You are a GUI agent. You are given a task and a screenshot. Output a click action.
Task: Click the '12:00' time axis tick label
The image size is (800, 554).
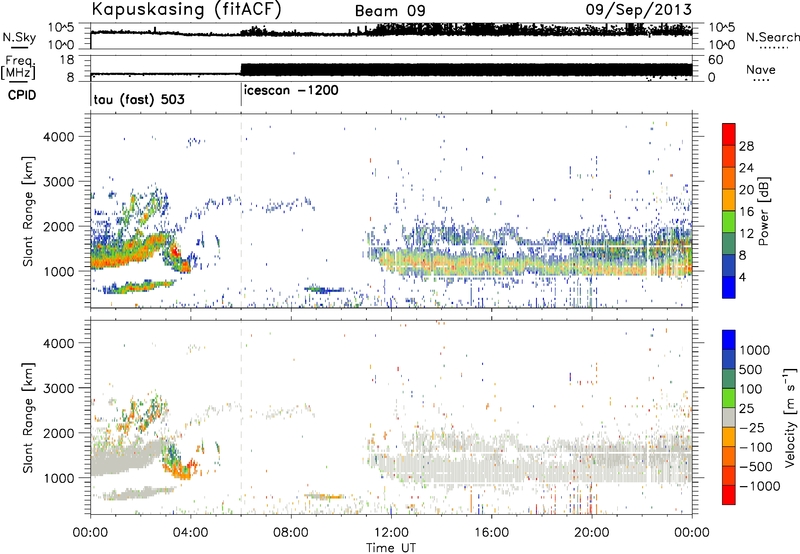(391, 533)
